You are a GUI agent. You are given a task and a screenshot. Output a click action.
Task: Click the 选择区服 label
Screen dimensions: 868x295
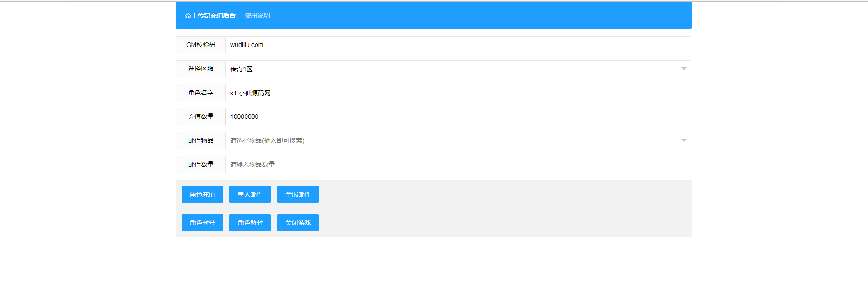(x=201, y=69)
